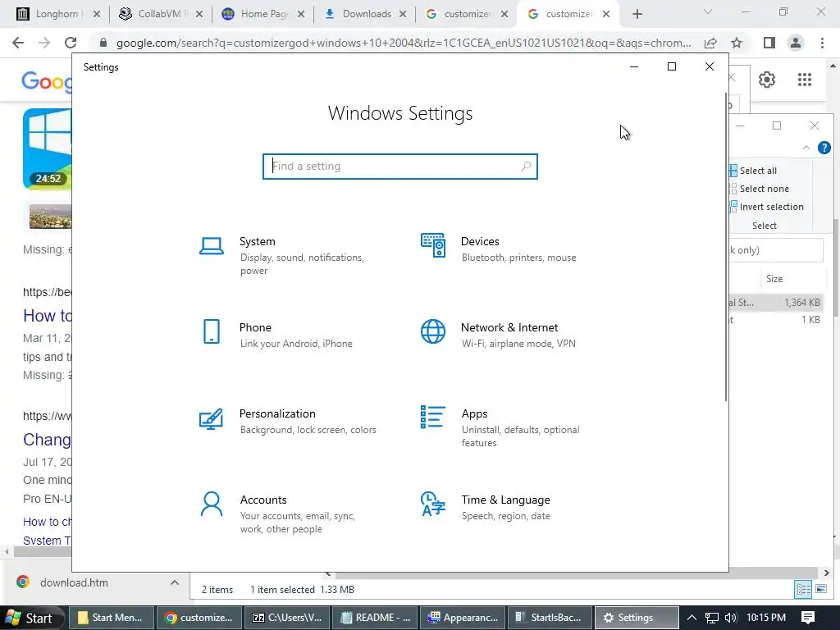The image size is (840, 630).
Task: Open Chrome tab search dropdown
Action: coord(708,11)
